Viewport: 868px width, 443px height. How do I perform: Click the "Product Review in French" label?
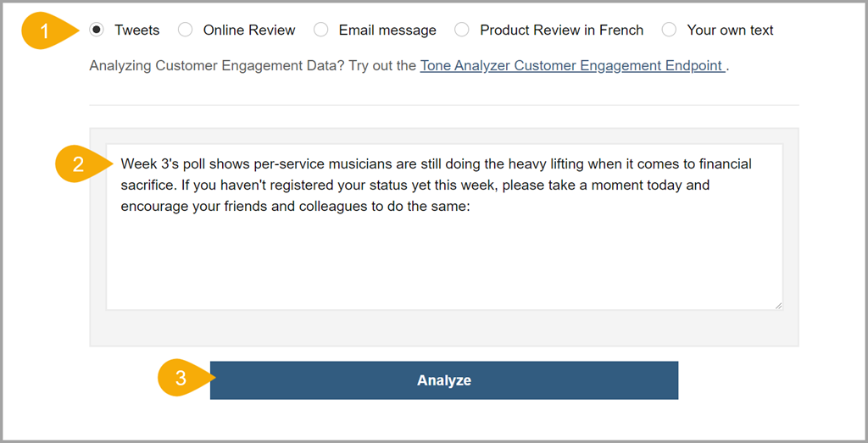561,30
